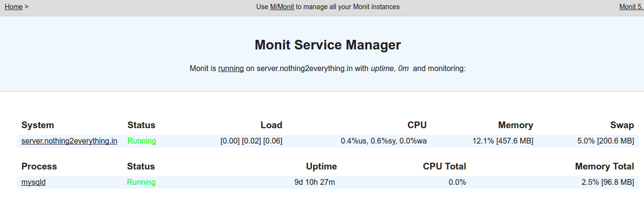Open the Home link
The width and height of the screenshot is (644, 217).
click(x=13, y=7)
